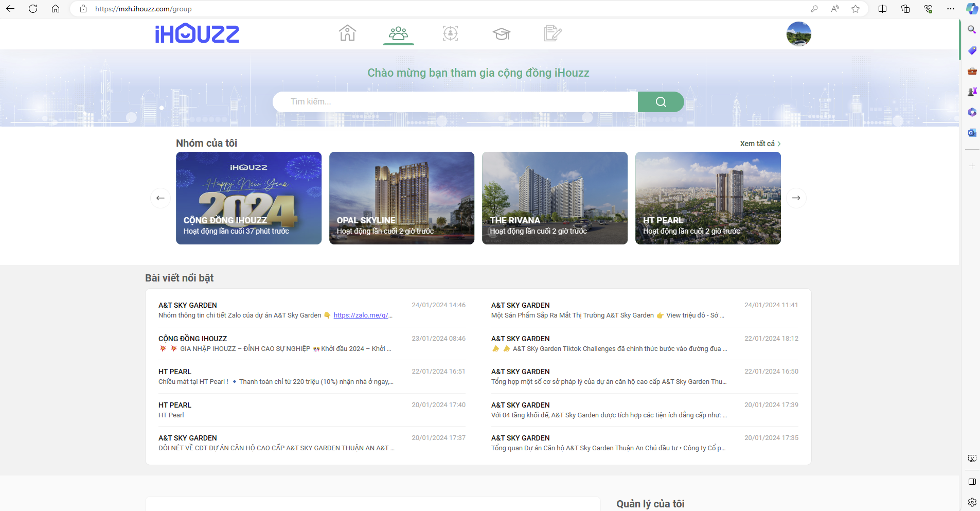
Task: Open sidebar Microsoft 365 icon
Action: click(972, 112)
